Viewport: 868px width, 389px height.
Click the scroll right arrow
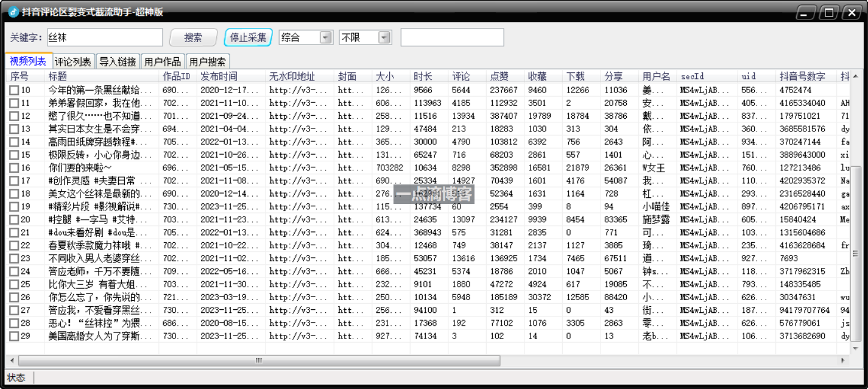(x=844, y=361)
